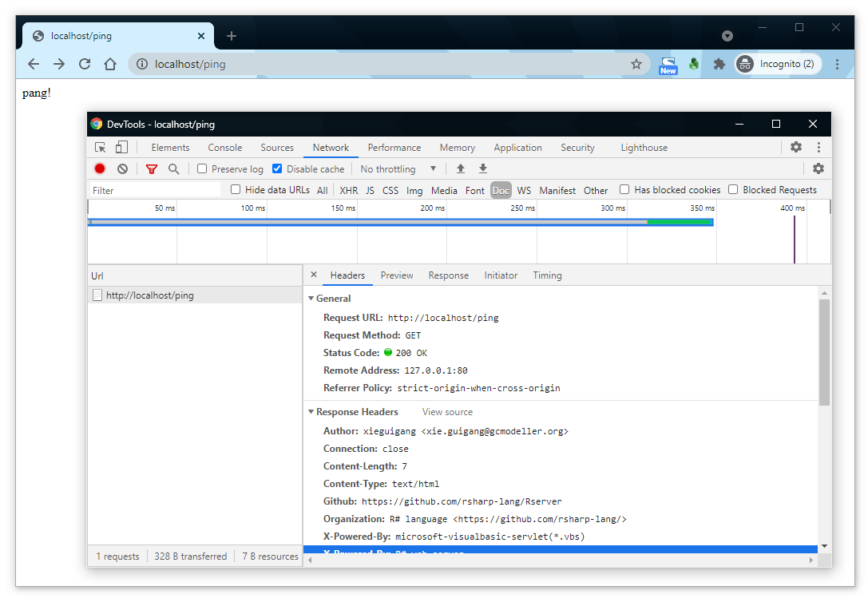This screenshot has height=602, width=868.
Task: Toggle the network filter funnel icon
Action: click(152, 168)
